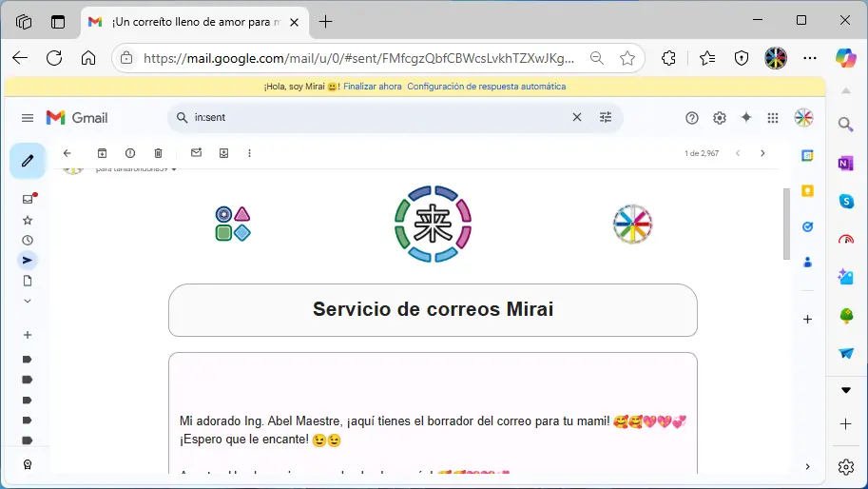The width and height of the screenshot is (868, 489).
Task: Click the colored shapes logo image
Action: tap(233, 224)
